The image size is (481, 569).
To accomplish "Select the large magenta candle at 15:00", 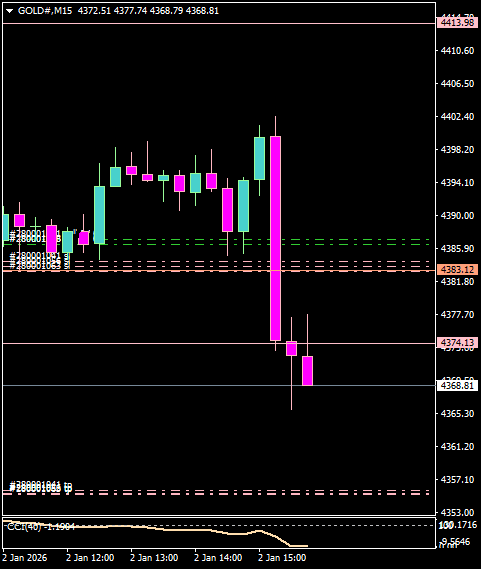I will click(276, 238).
